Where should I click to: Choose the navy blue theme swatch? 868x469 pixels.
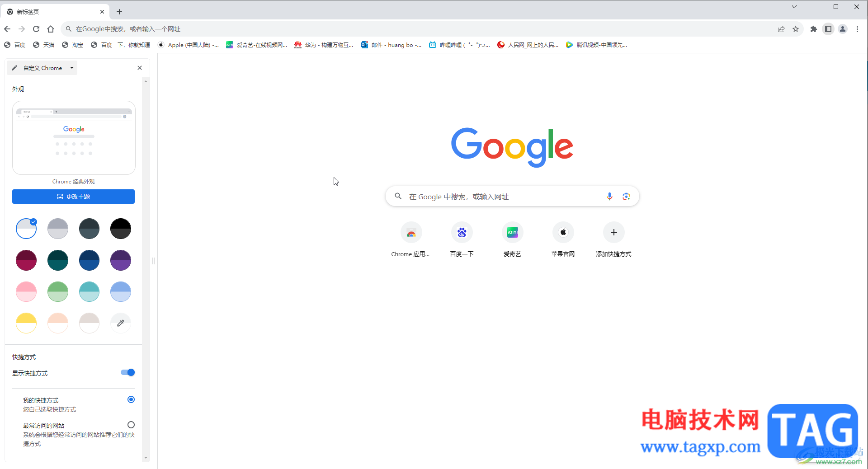pyautogui.click(x=89, y=260)
